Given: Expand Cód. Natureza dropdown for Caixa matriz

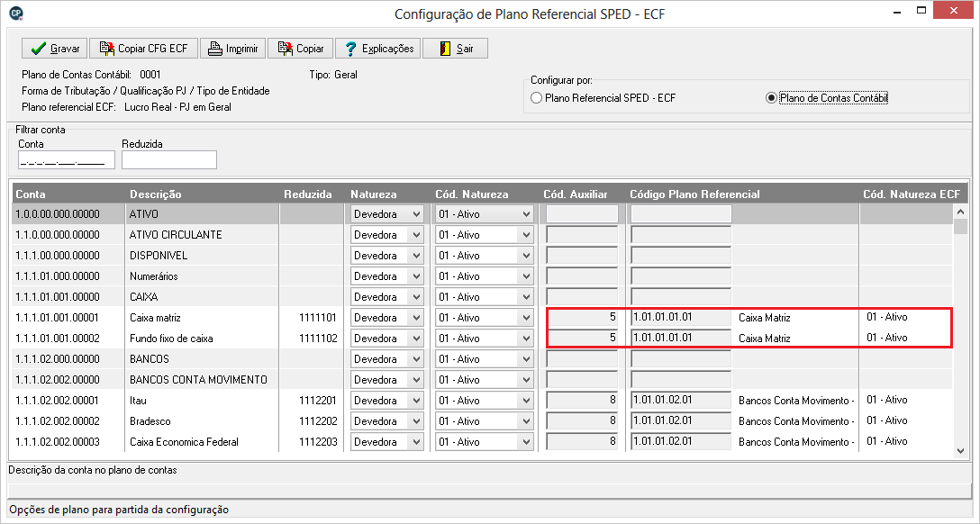Looking at the screenshot, I should click(526, 318).
